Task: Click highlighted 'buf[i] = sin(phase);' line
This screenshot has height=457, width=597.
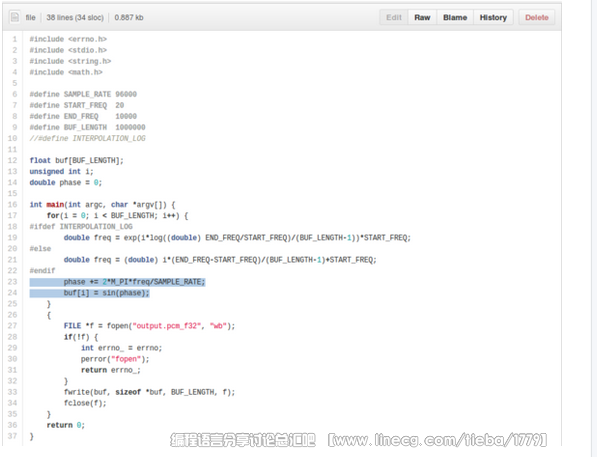Action: 107,293
